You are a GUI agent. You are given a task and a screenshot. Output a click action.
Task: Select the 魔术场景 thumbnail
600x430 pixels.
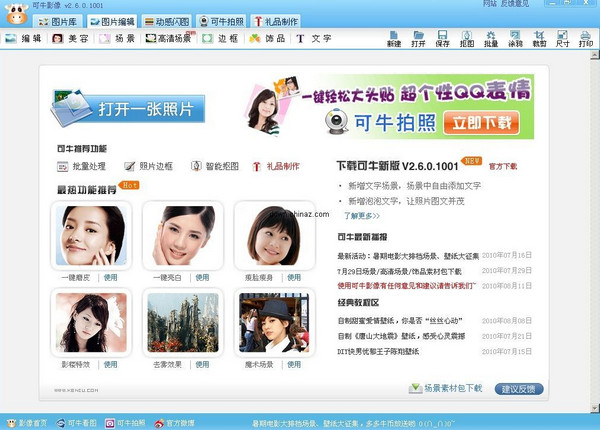(274, 322)
